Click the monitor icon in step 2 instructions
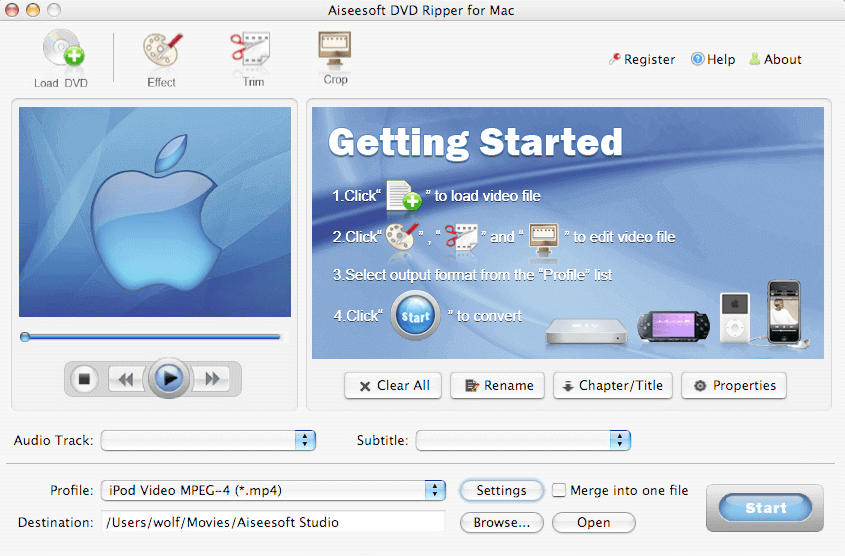845x556 pixels. pyautogui.click(x=543, y=239)
